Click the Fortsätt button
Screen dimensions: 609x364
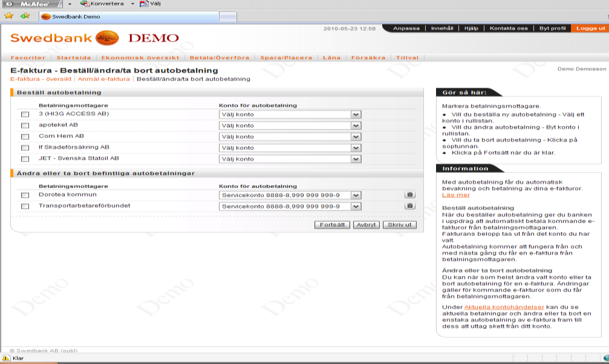pyautogui.click(x=332, y=225)
